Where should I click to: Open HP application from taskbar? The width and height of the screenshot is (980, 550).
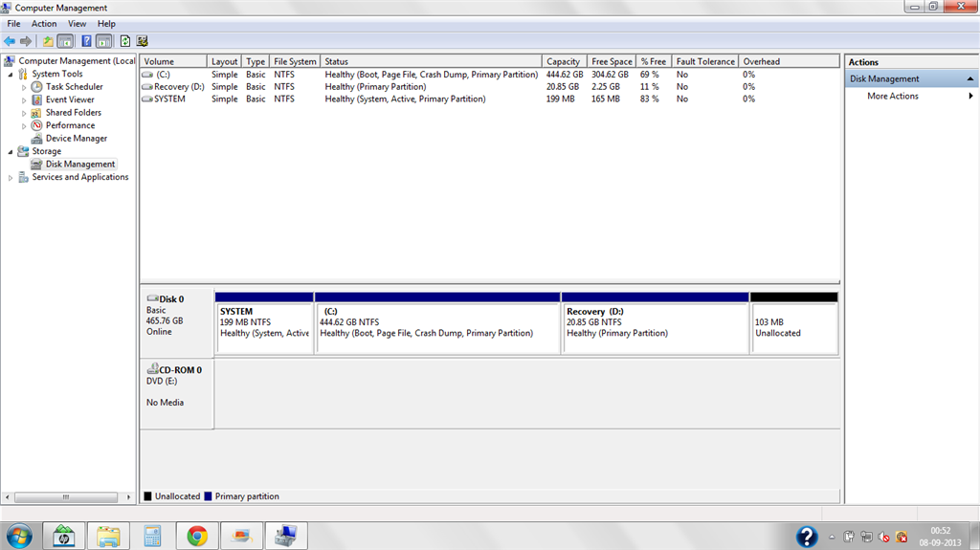(63, 537)
